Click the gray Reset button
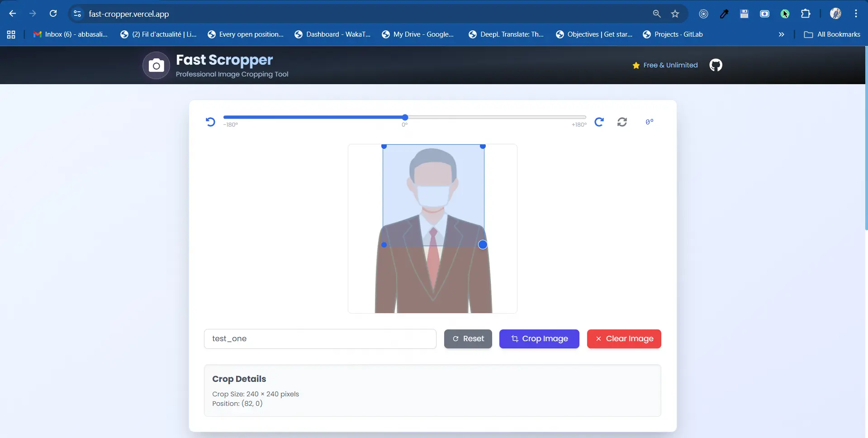 tap(468, 339)
